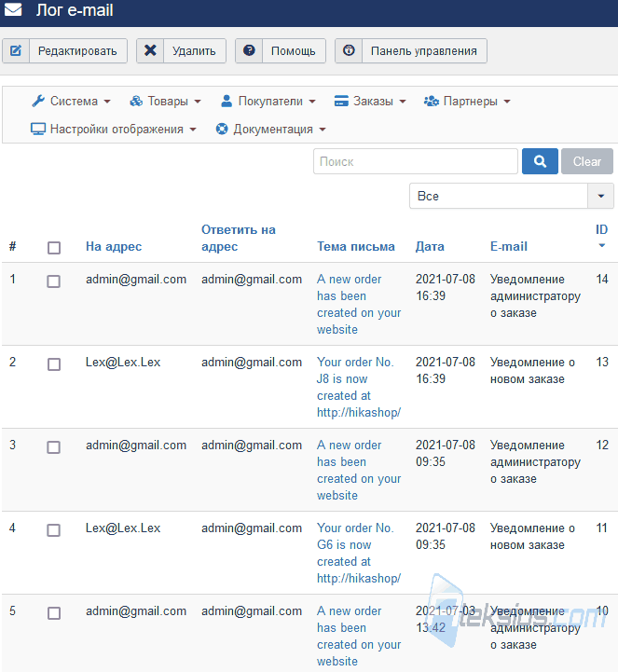Open the 'A new order' email in row 1
Screen dimensions: 618x672
[x=359, y=304]
